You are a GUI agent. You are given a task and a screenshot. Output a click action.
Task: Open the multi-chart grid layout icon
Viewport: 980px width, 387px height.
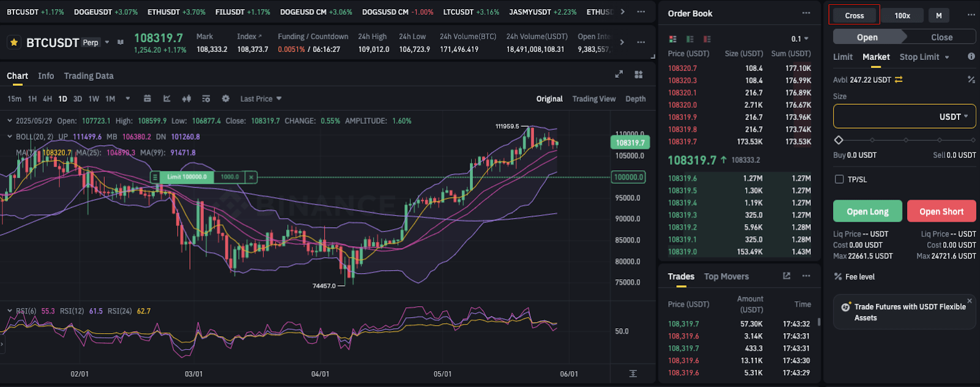pos(639,74)
